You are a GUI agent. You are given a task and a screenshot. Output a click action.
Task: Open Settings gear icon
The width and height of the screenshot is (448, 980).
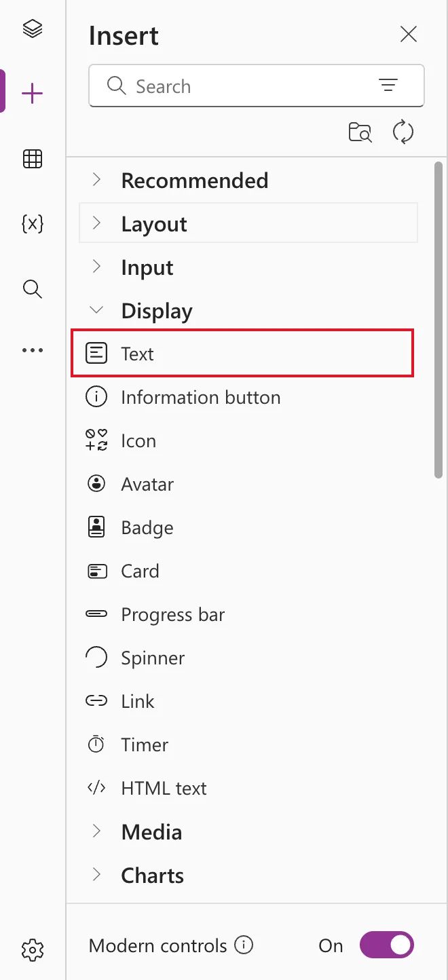click(x=33, y=949)
